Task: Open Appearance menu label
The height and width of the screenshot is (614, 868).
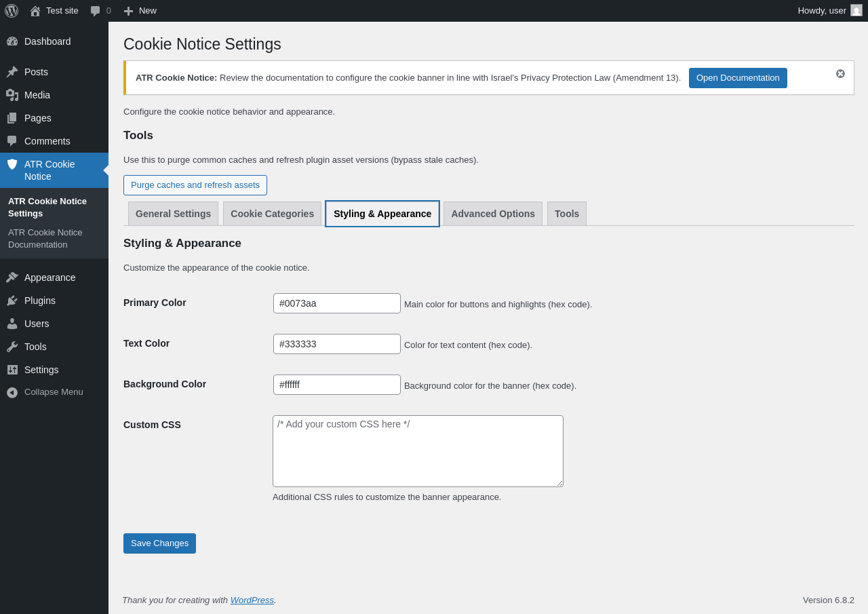Action: point(50,277)
